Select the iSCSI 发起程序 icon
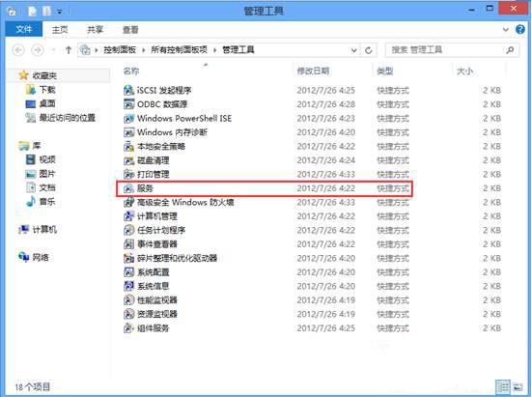Viewport: 532px width, 397px height. point(129,90)
